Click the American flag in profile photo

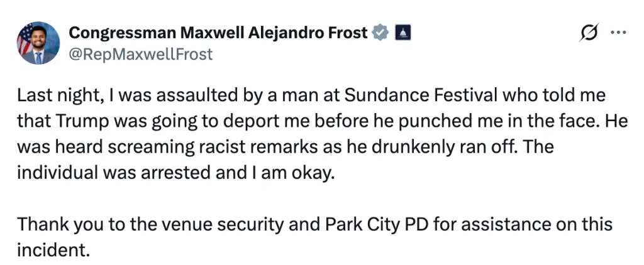25,38
